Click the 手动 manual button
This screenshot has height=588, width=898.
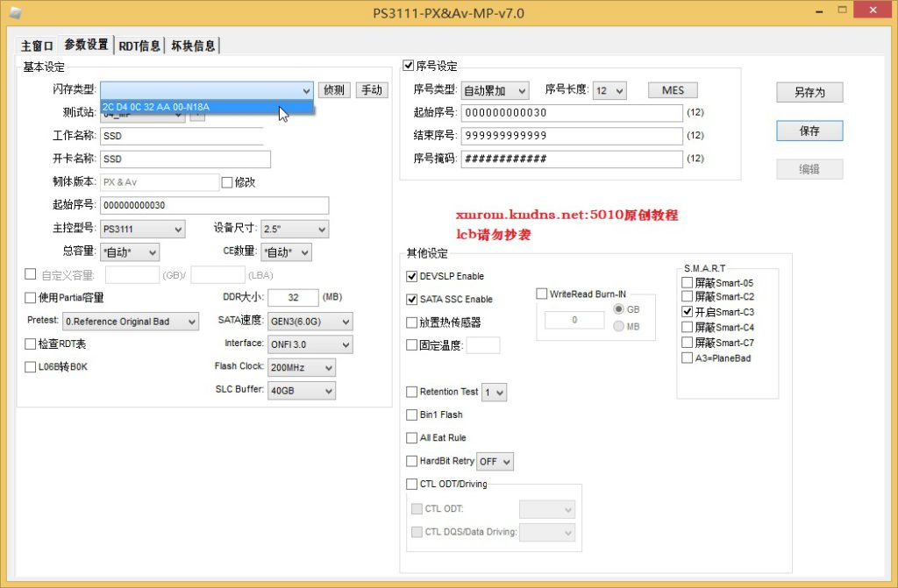click(372, 89)
